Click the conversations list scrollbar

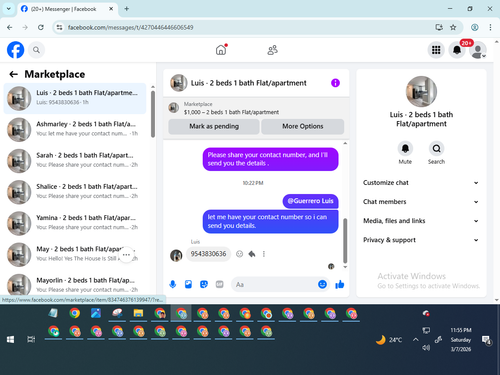153,114
